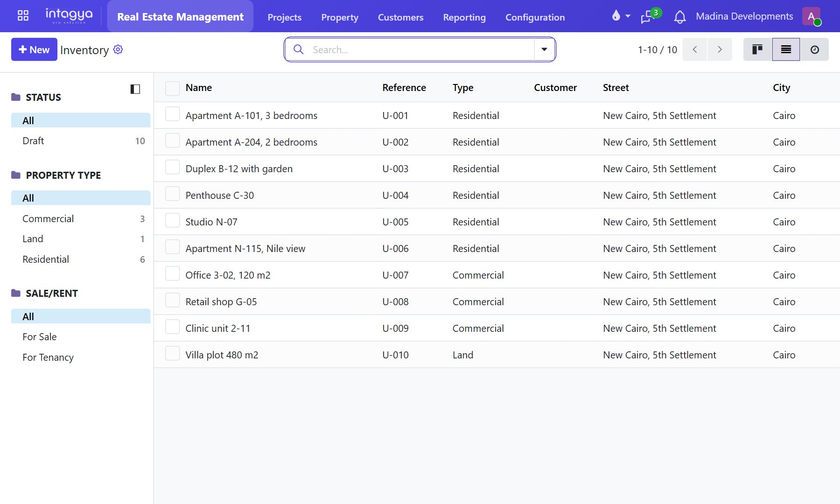840x504 pixels.
Task: Focus the Search input field
Action: click(420, 49)
